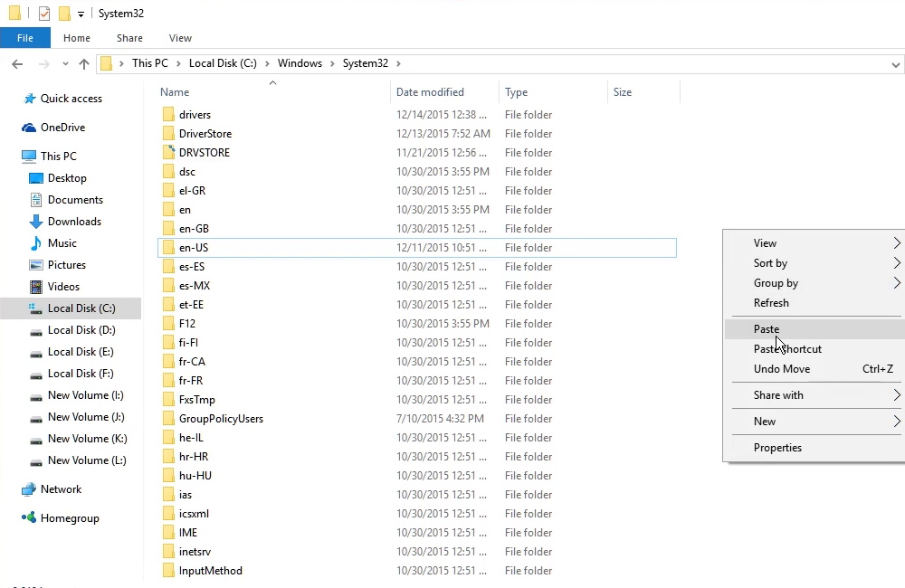This screenshot has height=588, width=905.
Task: Click the Local Disk (F:) drive icon
Action: tap(36, 375)
